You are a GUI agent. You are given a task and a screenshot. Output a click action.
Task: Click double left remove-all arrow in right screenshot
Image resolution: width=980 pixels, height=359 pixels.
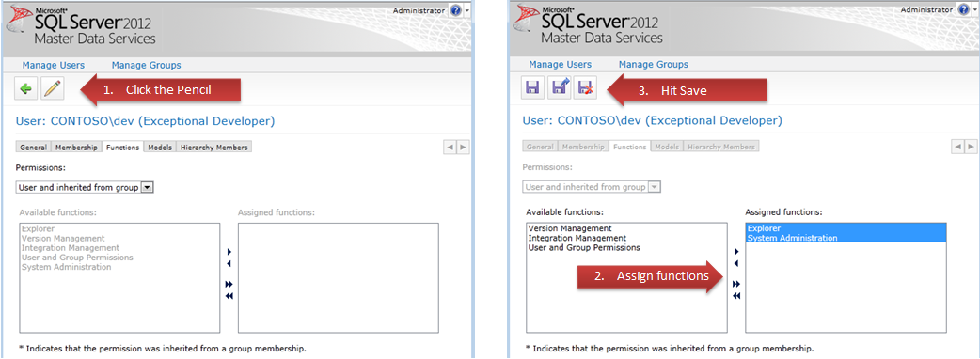736,296
